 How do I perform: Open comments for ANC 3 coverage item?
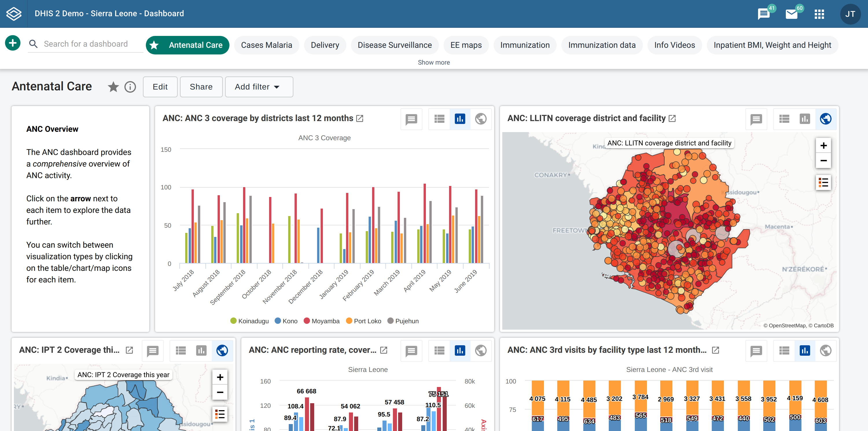tap(411, 119)
